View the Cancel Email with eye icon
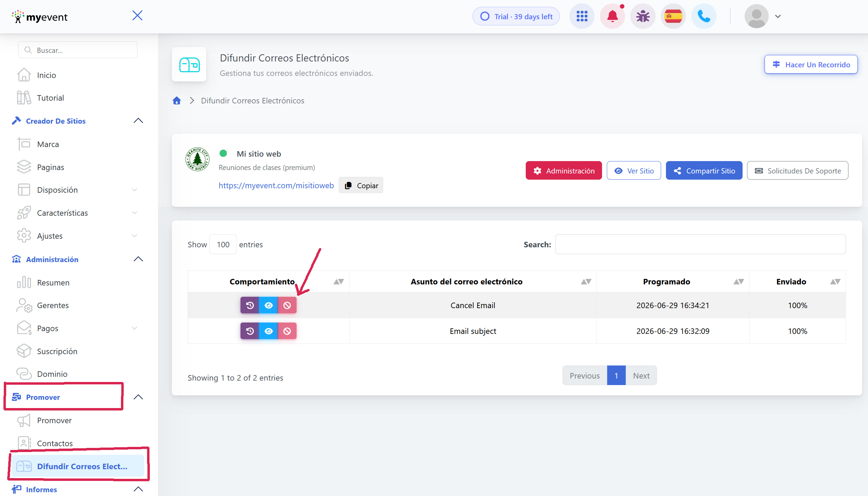This screenshot has width=868, height=496. [268, 305]
